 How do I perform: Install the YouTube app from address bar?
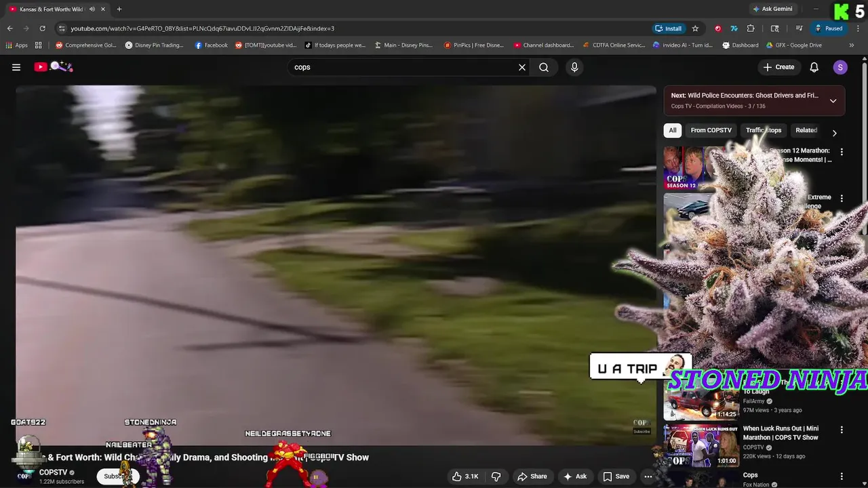coord(669,28)
